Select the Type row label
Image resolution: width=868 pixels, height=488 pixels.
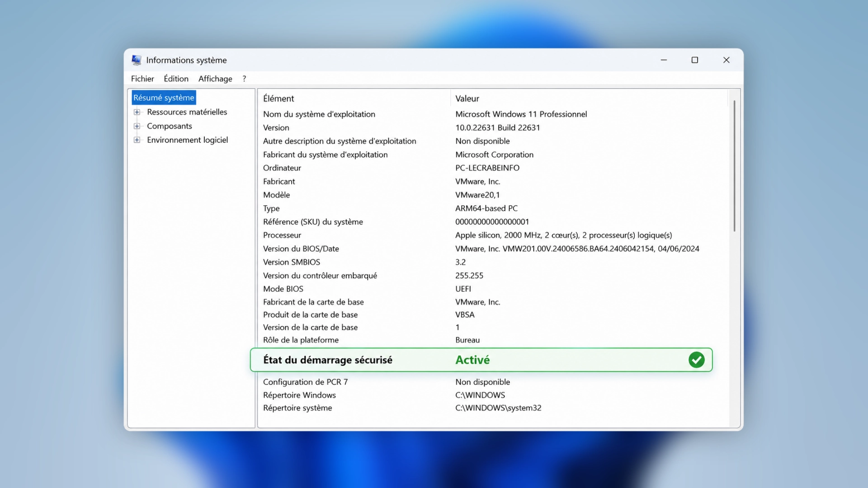click(x=271, y=208)
